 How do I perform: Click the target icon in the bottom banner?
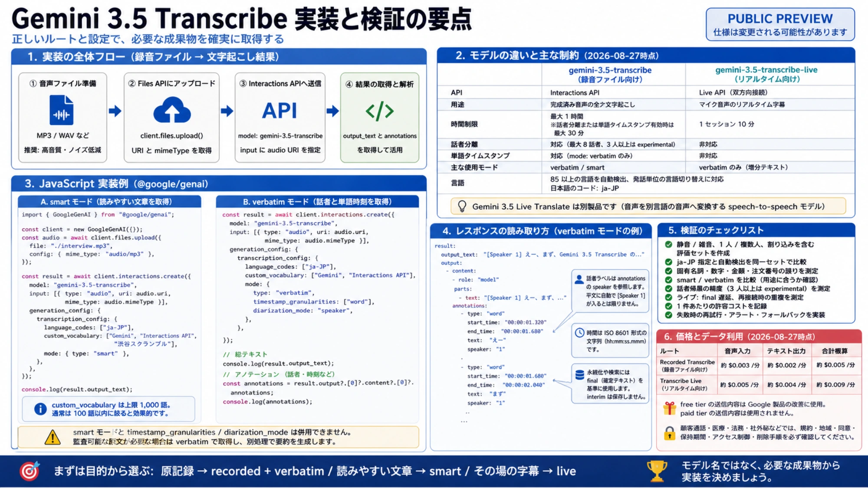point(30,471)
